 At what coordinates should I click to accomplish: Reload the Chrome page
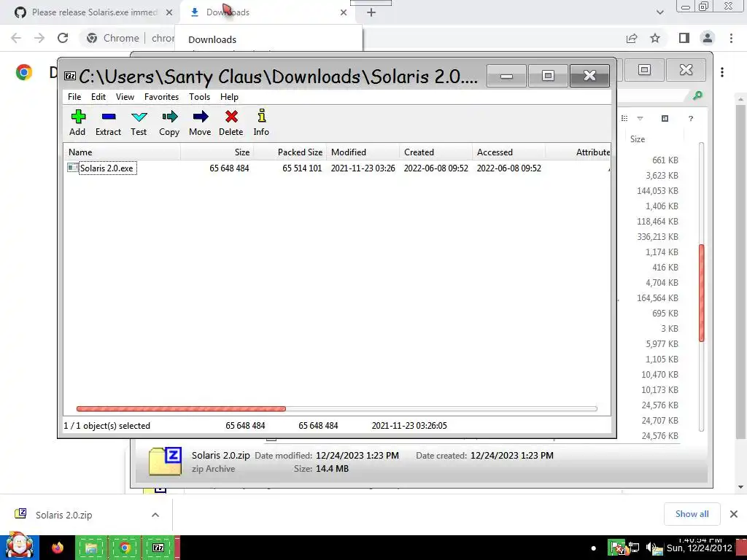click(63, 38)
